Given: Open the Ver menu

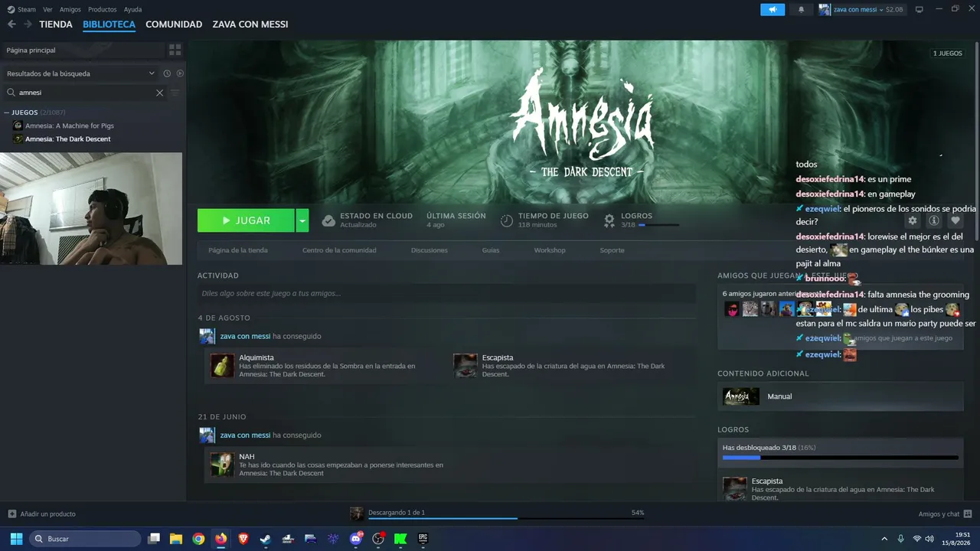Looking at the screenshot, I should [x=47, y=9].
